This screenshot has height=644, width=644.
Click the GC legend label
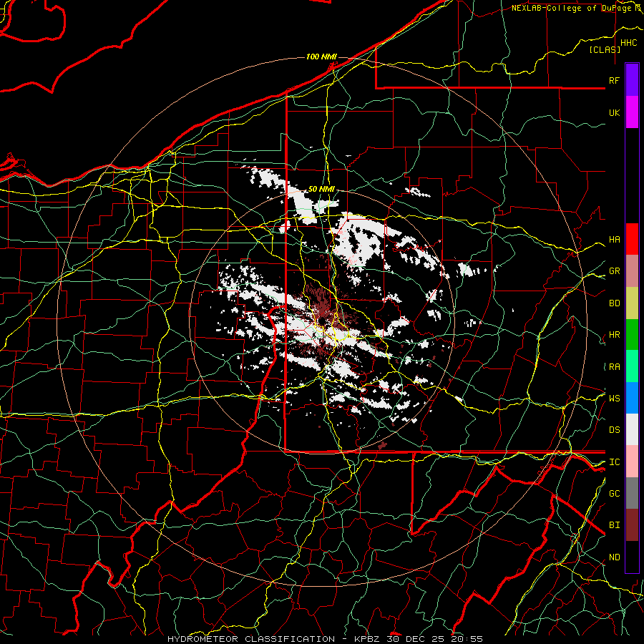point(614,493)
